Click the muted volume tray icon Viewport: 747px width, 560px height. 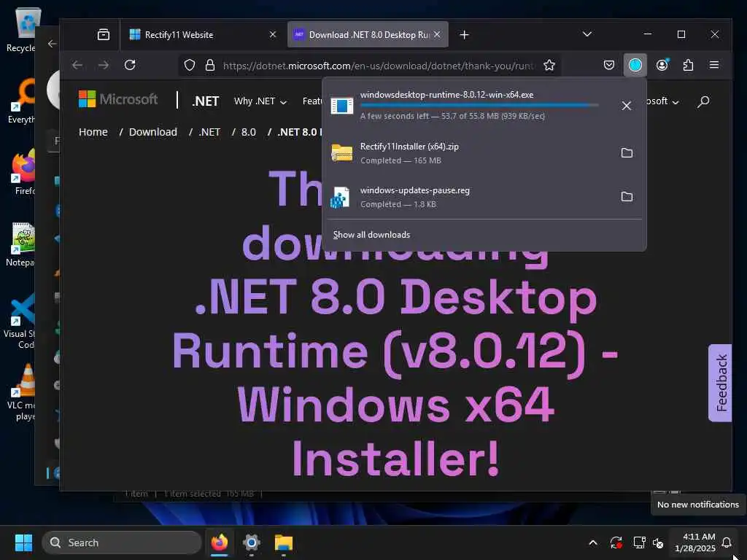(x=658, y=542)
